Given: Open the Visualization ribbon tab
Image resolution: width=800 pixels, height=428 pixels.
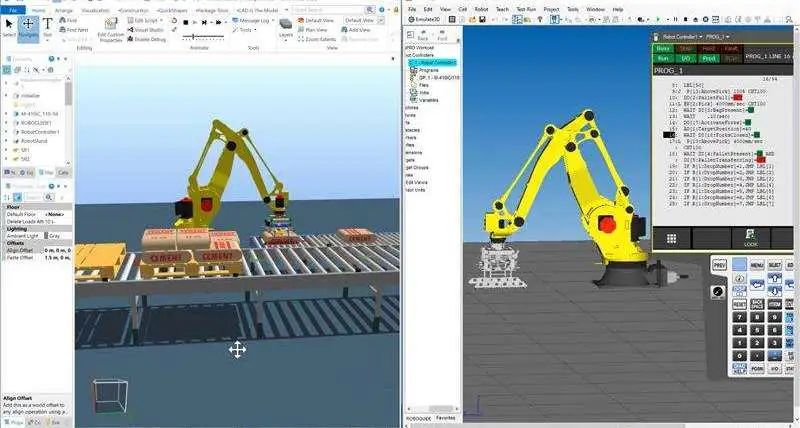Looking at the screenshot, I should pyautogui.click(x=93, y=9).
